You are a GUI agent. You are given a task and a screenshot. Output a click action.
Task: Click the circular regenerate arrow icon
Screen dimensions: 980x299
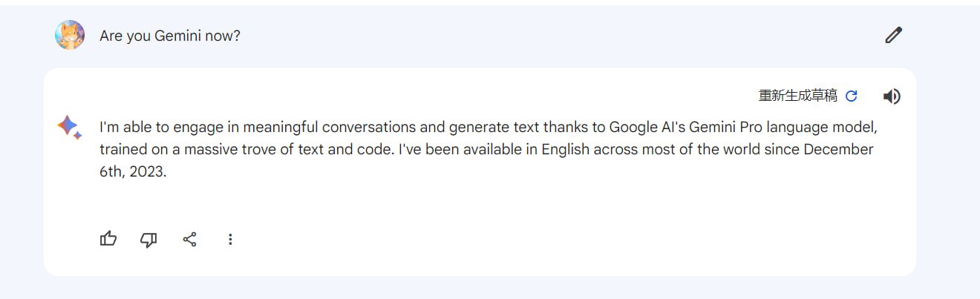pyautogui.click(x=852, y=96)
